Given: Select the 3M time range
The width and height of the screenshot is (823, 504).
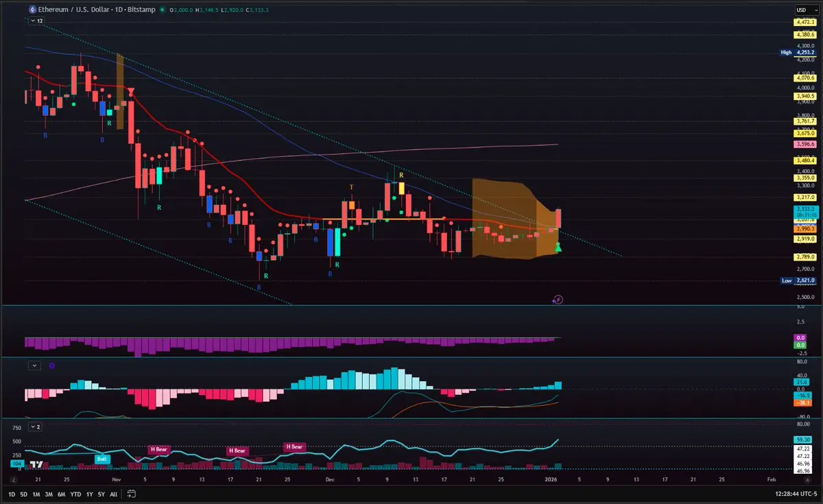Looking at the screenshot, I should [49, 494].
